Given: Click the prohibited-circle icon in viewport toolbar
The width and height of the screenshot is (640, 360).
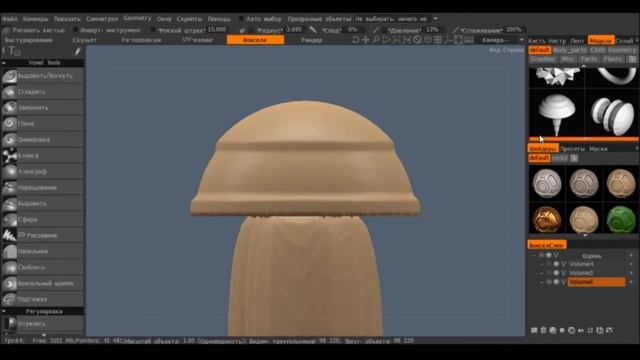Looking at the screenshot, I should coord(417,40).
